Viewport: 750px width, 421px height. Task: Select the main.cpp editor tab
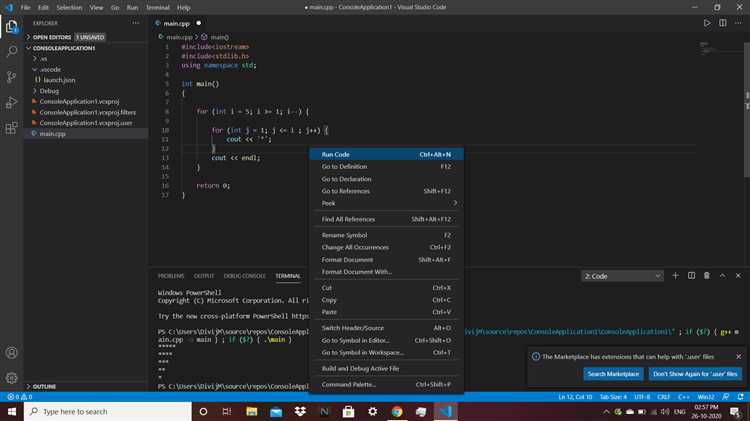(176, 23)
